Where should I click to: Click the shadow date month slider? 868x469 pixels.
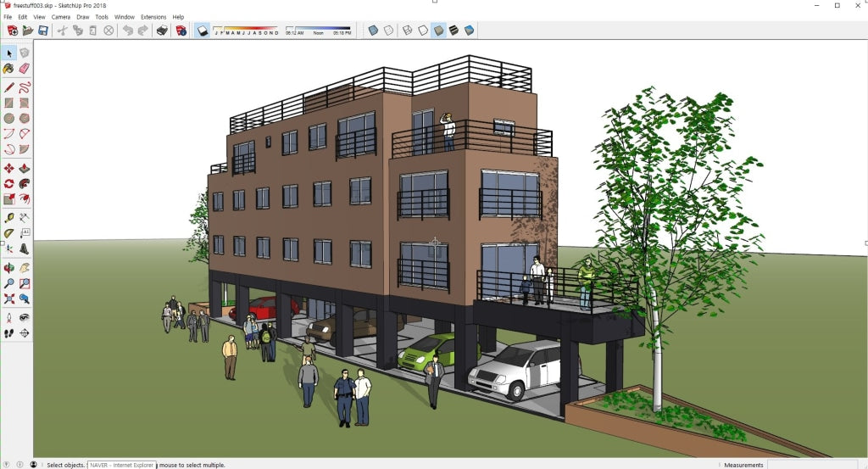coord(245,31)
